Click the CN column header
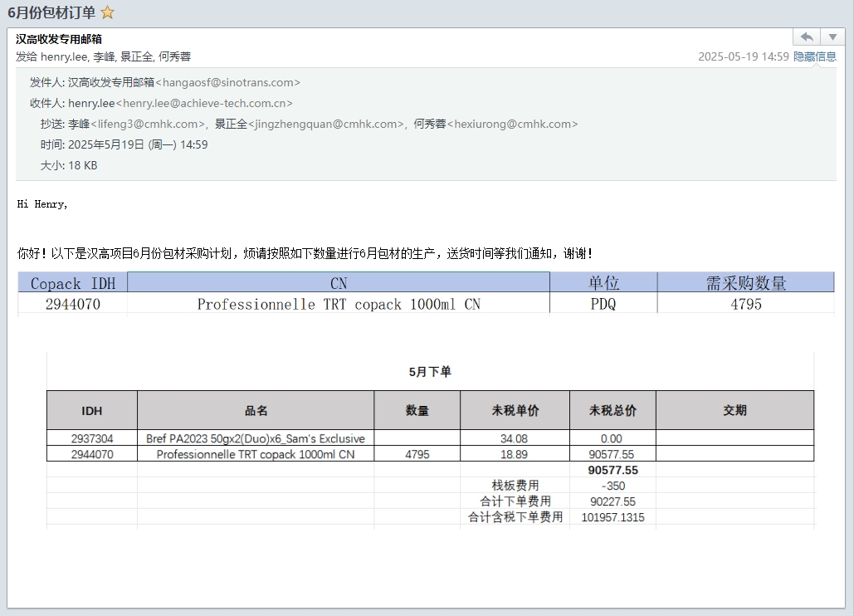 coord(339,282)
